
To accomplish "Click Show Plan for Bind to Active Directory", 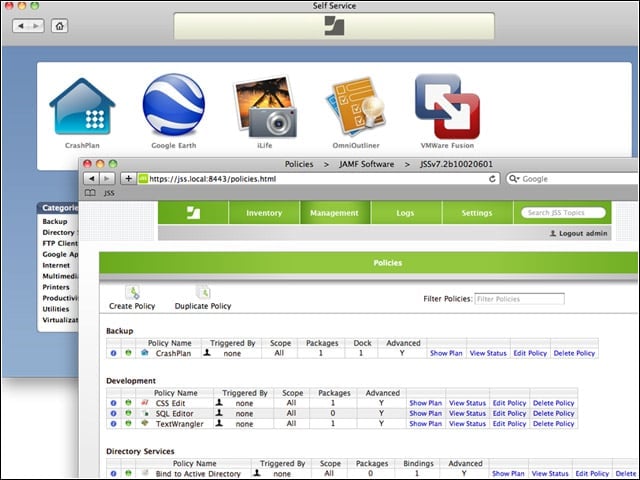I will tap(508, 473).
